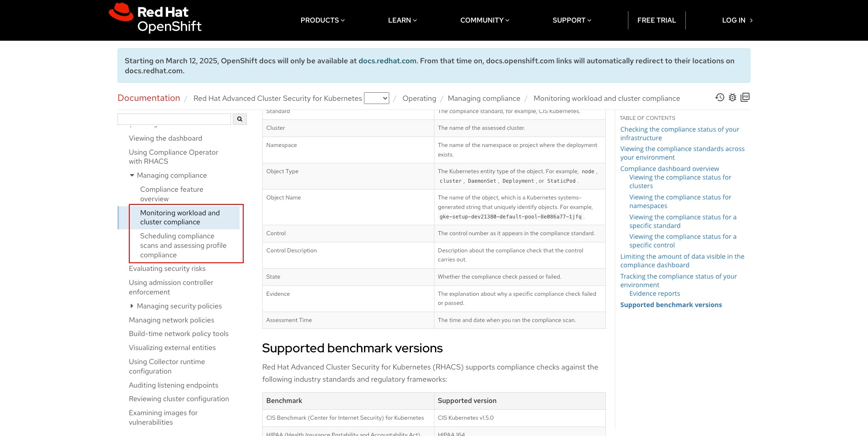Open Examining images for vulnerabilities
Image resolution: width=868 pixels, height=436 pixels.
[163, 417]
